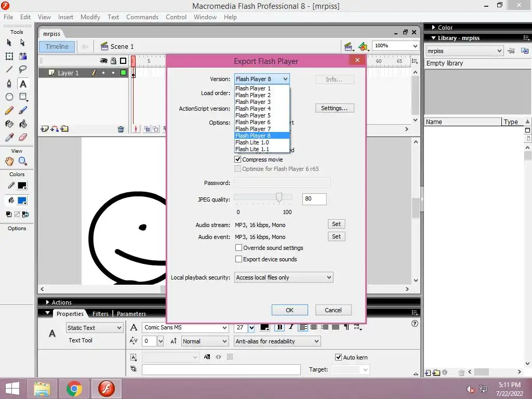Select the Brush tool
532x399 pixels.
pos(23,110)
